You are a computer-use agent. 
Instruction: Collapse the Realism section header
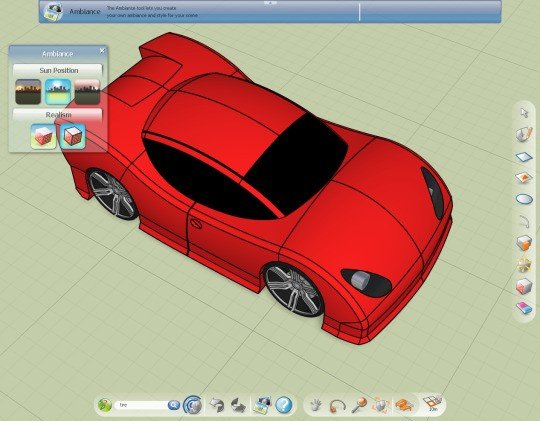pyautogui.click(x=58, y=114)
